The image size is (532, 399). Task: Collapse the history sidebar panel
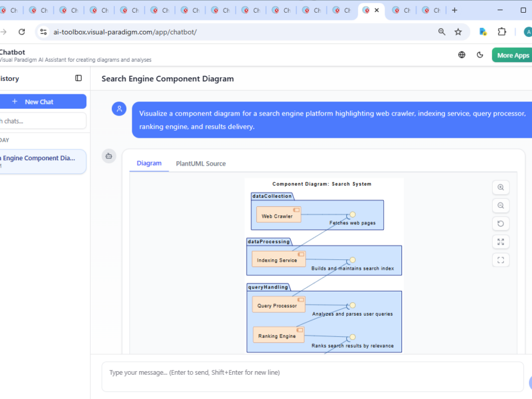point(79,78)
